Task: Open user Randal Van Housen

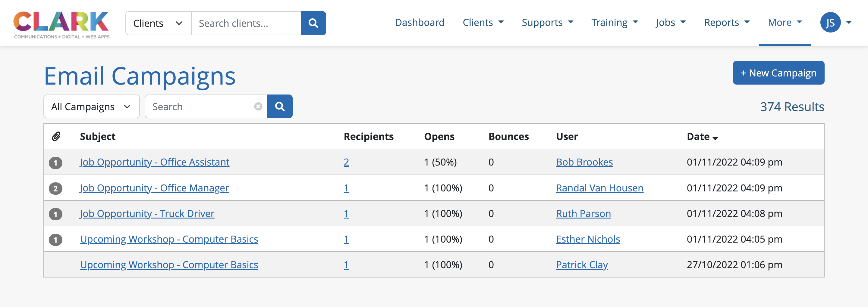Action: pyautogui.click(x=599, y=188)
